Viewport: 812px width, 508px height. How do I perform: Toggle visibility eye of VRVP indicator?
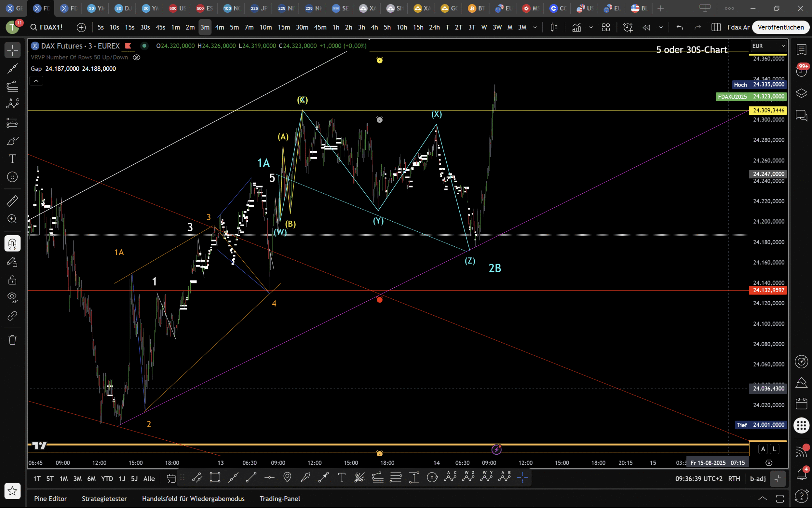coord(136,57)
